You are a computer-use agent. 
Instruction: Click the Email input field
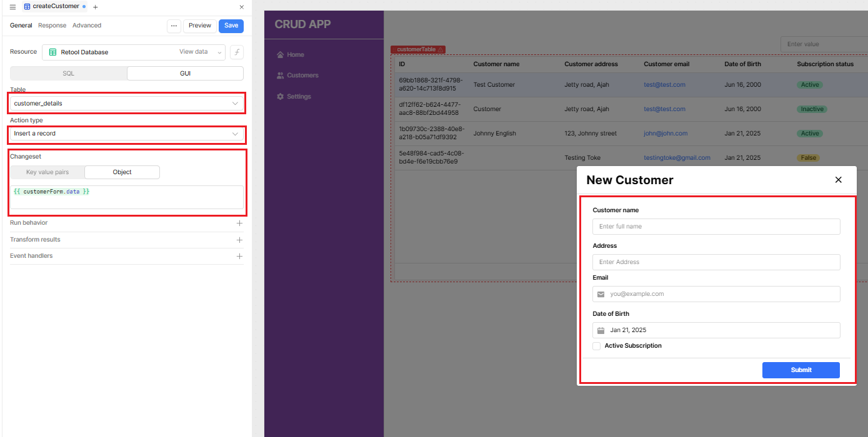coord(716,294)
